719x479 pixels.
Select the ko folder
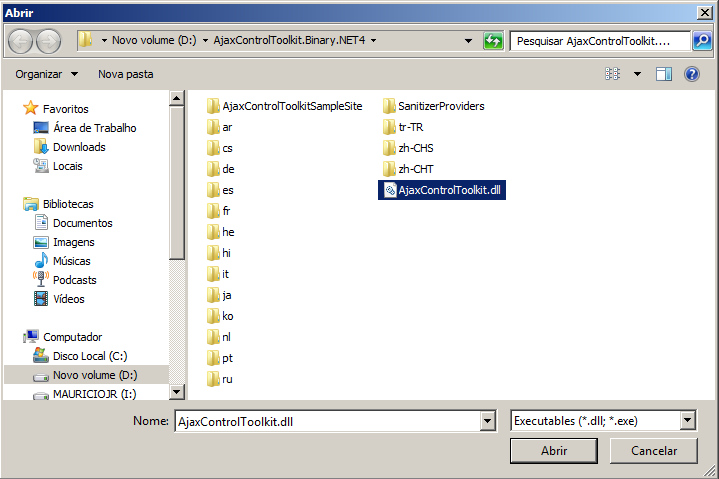(220, 316)
